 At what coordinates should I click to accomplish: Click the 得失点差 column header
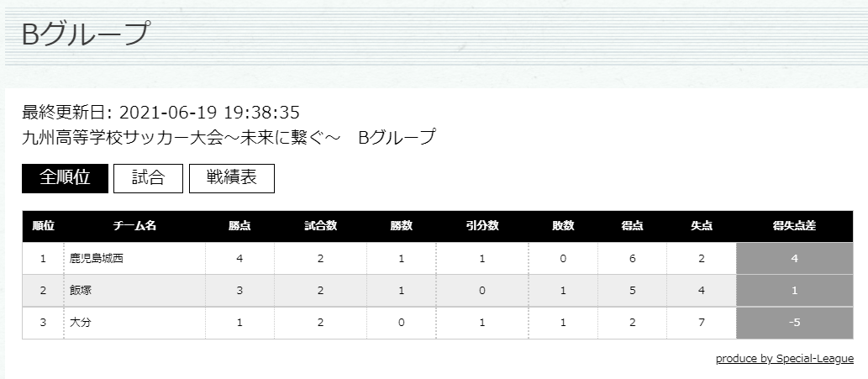(x=794, y=226)
